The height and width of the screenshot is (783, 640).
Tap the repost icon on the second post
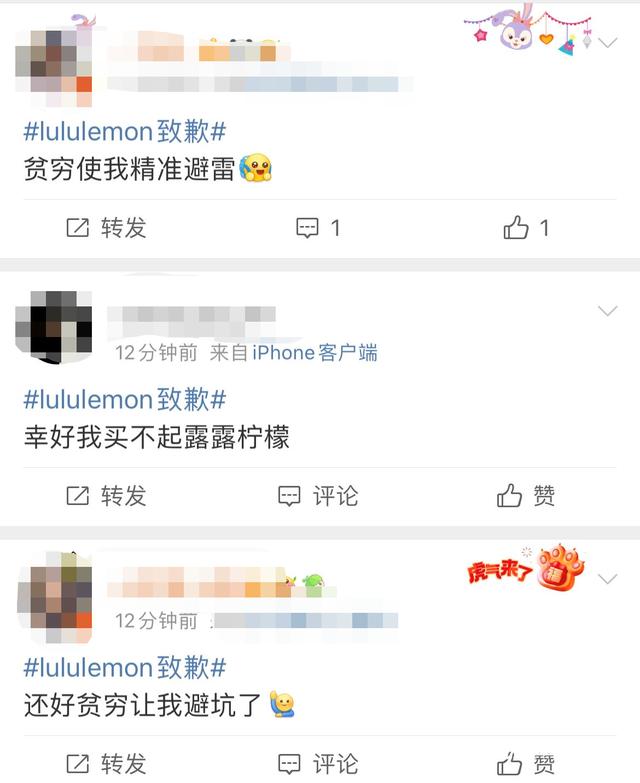point(78,495)
